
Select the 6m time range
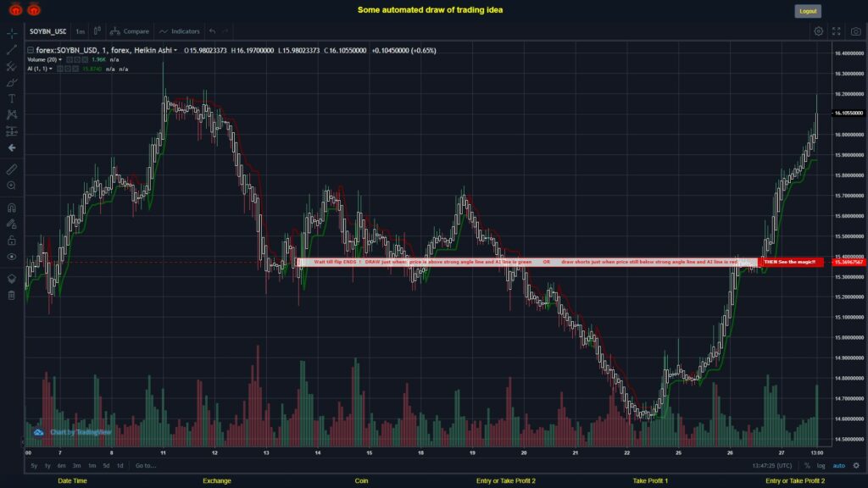point(61,466)
